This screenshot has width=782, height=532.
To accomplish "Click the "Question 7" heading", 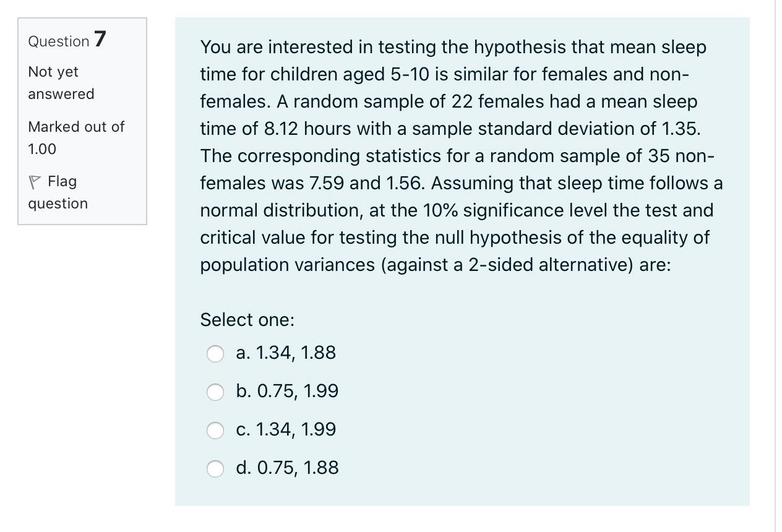I will click(67, 40).
